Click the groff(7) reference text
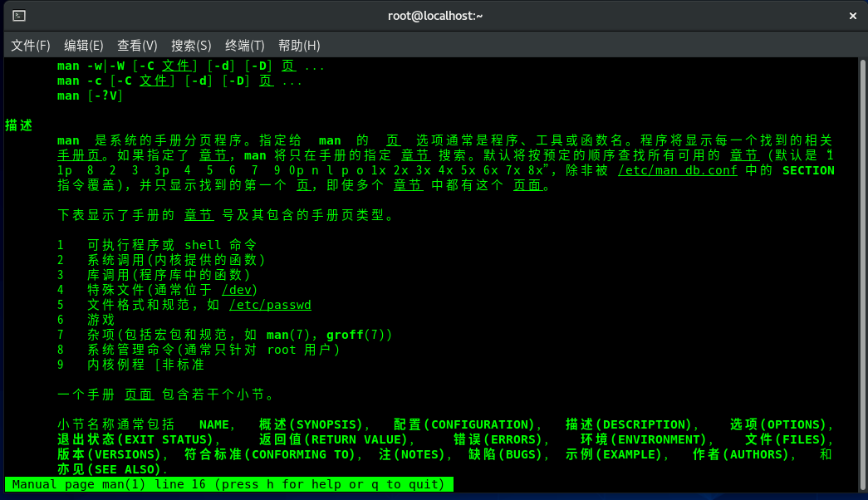Image resolution: width=868 pixels, height=500 pixels. (359, 335)
